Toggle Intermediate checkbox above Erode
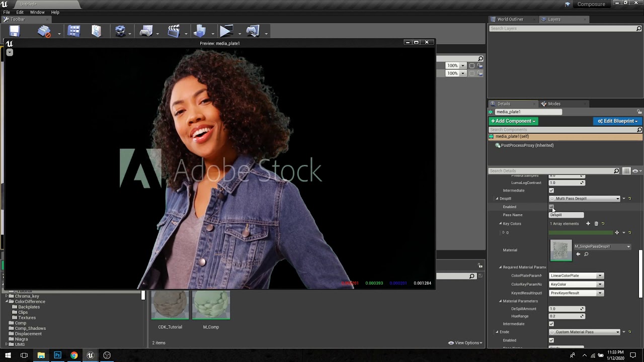 pos(551,324)
